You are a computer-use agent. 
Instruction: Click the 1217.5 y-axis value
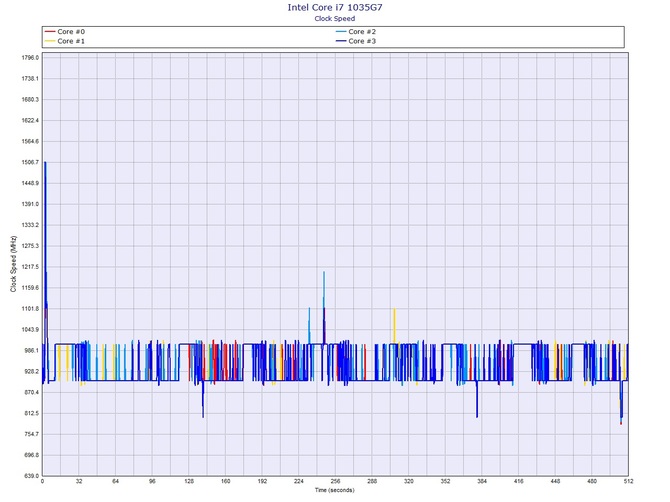pos(30,267)
